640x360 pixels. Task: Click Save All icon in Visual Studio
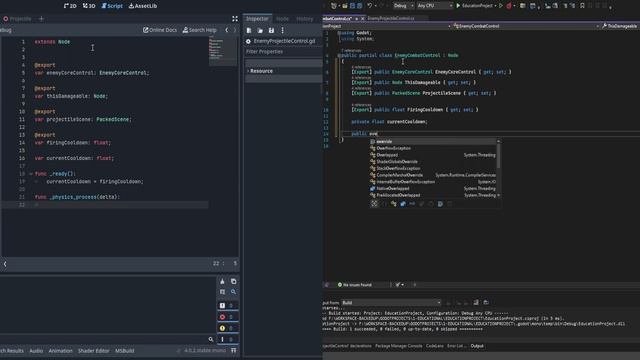tap(360, 6)
